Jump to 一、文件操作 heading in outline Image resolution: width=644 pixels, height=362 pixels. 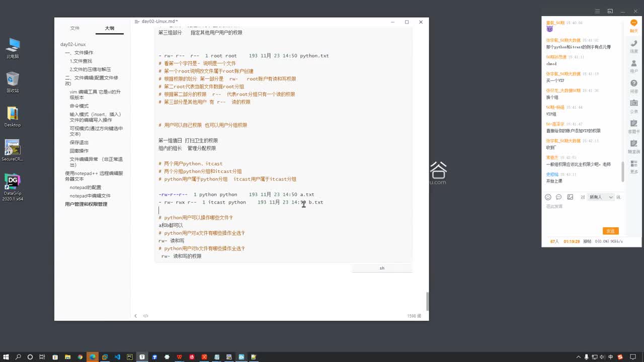[79, 52]
